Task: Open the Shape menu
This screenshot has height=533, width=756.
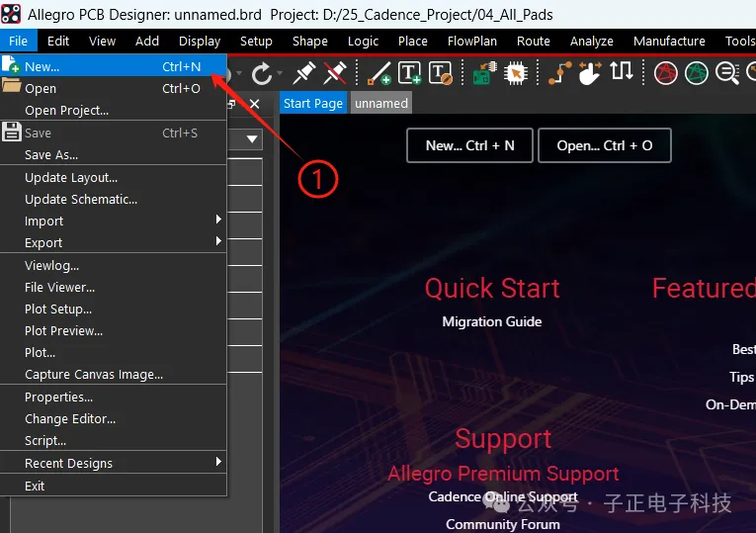Action: click(x=310, y=41)
